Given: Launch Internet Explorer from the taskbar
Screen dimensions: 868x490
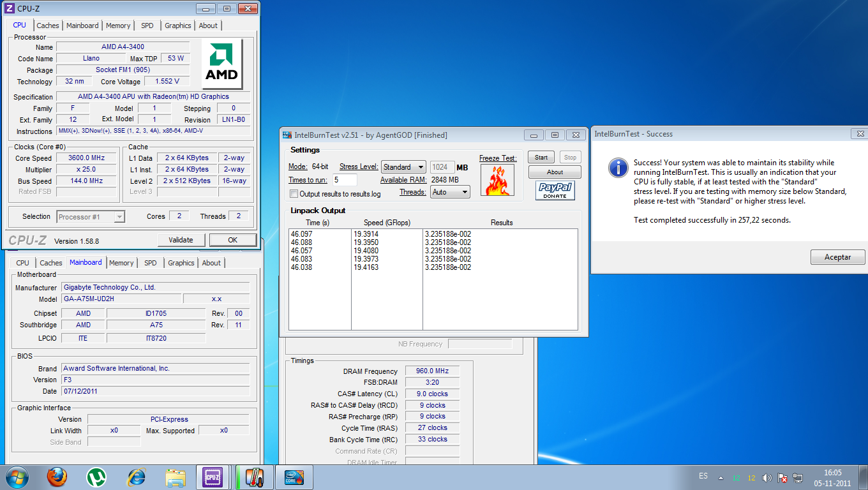Looking at the screenshot, I should pyautogui.click(x=136, y=477).
